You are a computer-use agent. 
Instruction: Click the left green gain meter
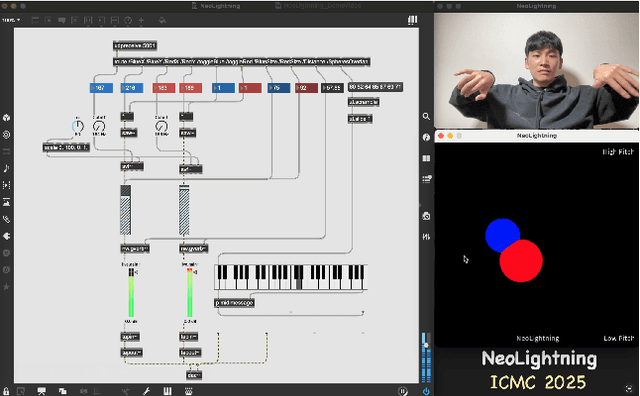pos(131,293)
